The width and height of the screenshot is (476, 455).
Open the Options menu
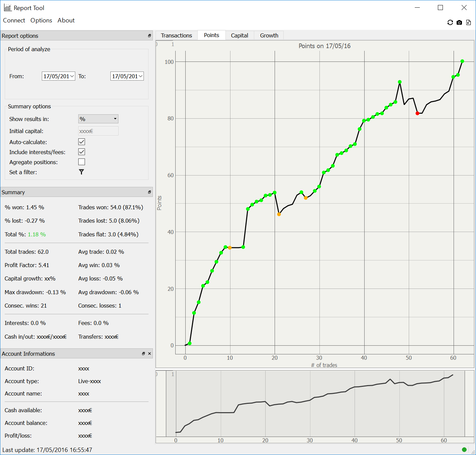pos(41,20)
